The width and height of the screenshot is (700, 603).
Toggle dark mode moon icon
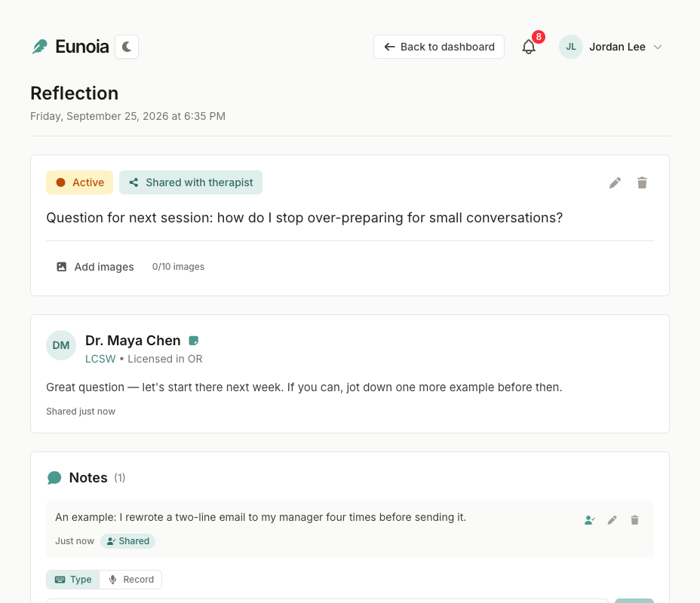pyautogui.click(x=127, y=47)
